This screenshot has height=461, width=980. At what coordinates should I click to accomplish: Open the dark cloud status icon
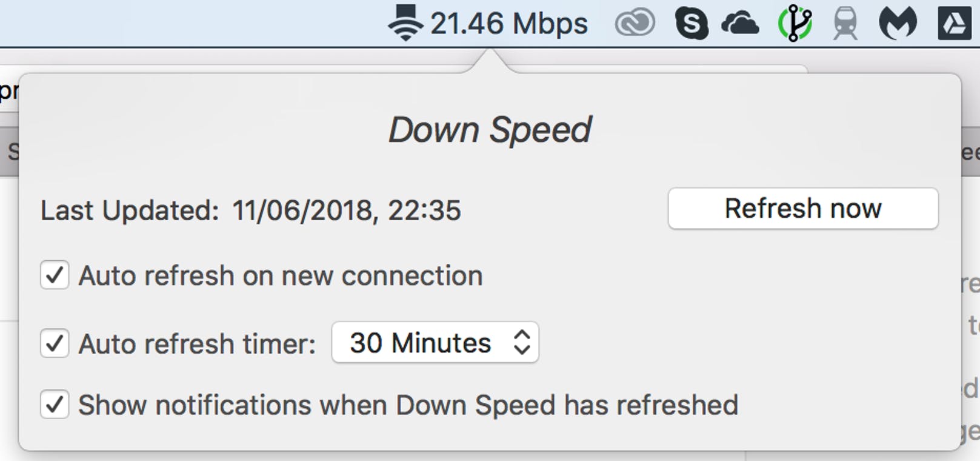[740, 24]
